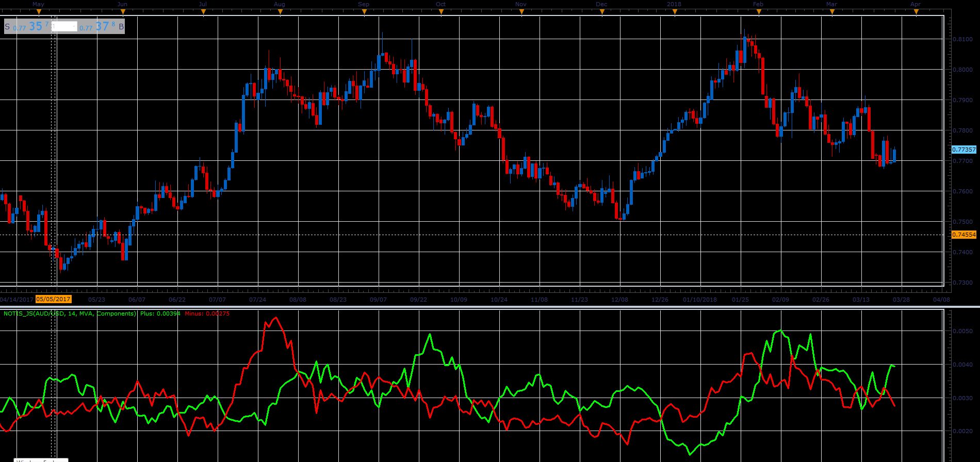The width and height of the screenshot is (980, 462).
Task: Click the 0.7400 level on the price axis
Action: 962,252
